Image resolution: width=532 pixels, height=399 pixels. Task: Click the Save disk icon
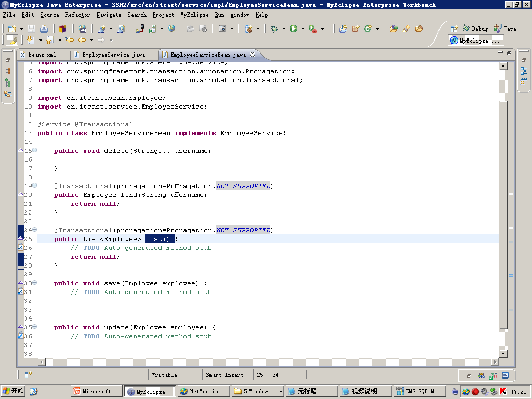click(31, 29)
